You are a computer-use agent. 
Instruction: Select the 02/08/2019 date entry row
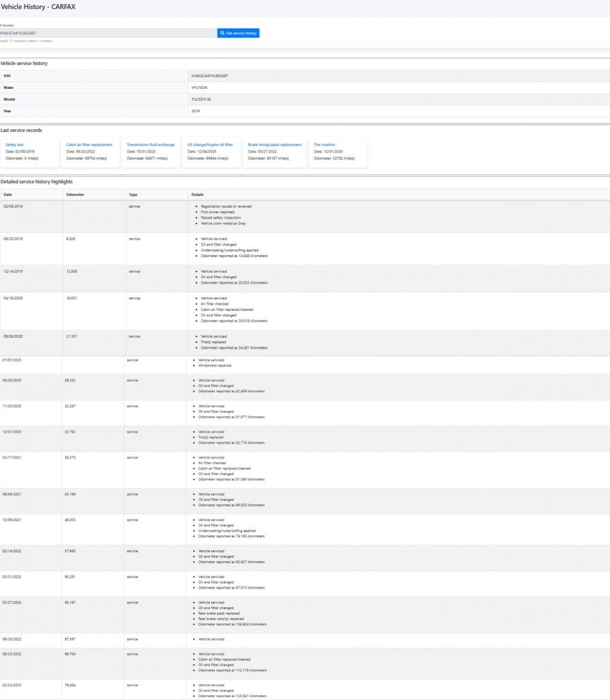pos(14,206)
